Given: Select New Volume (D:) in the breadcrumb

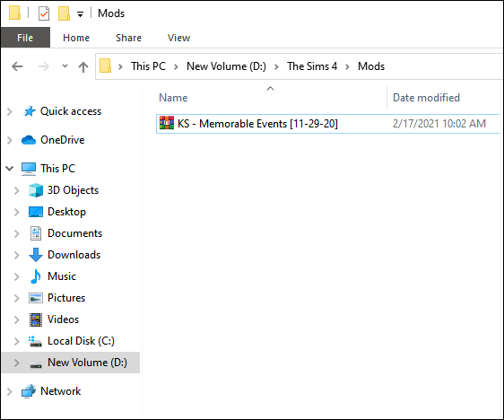Looking at the screenshot, I should click(226, 66).
